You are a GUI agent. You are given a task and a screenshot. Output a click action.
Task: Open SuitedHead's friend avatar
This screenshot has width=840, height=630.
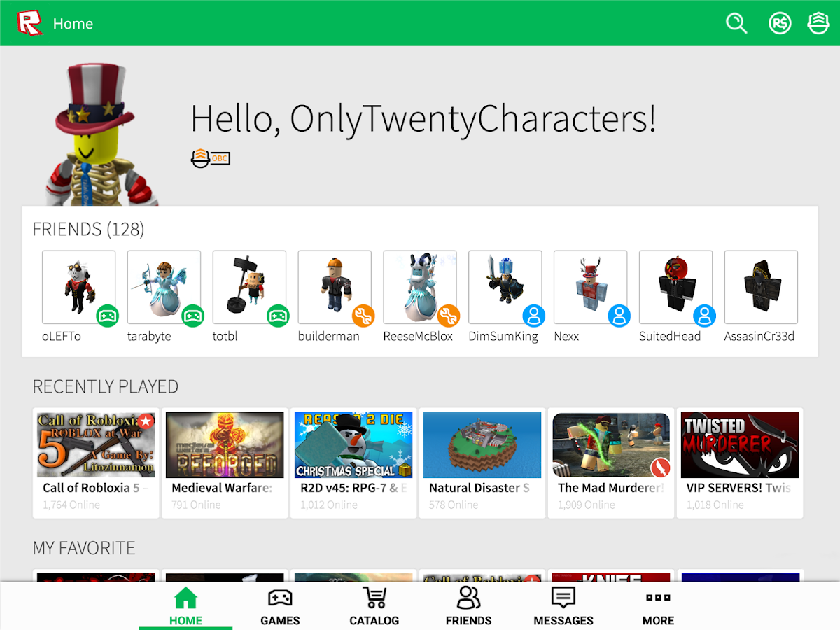pyautogui.click(x=676, y=287)
